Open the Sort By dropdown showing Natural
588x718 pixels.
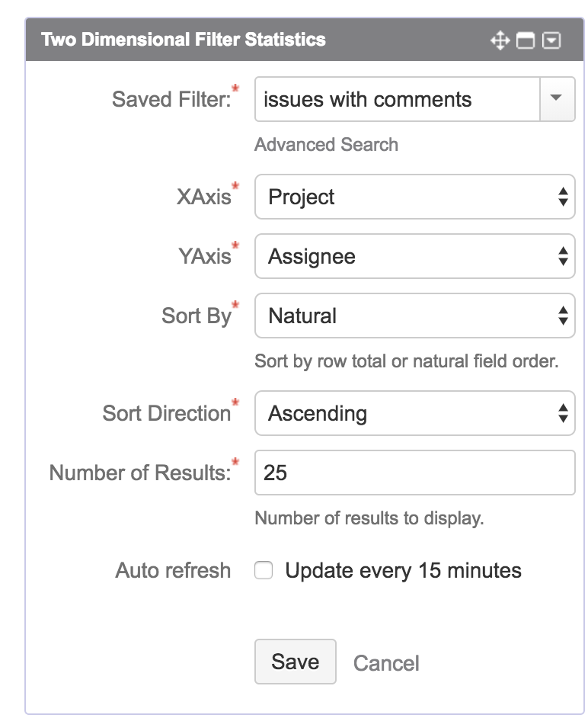point(414,316)
